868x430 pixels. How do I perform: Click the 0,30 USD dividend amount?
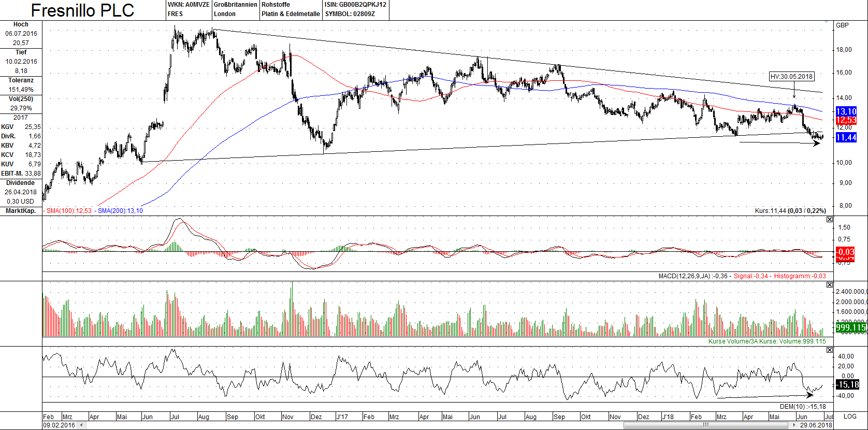(21, 202)
